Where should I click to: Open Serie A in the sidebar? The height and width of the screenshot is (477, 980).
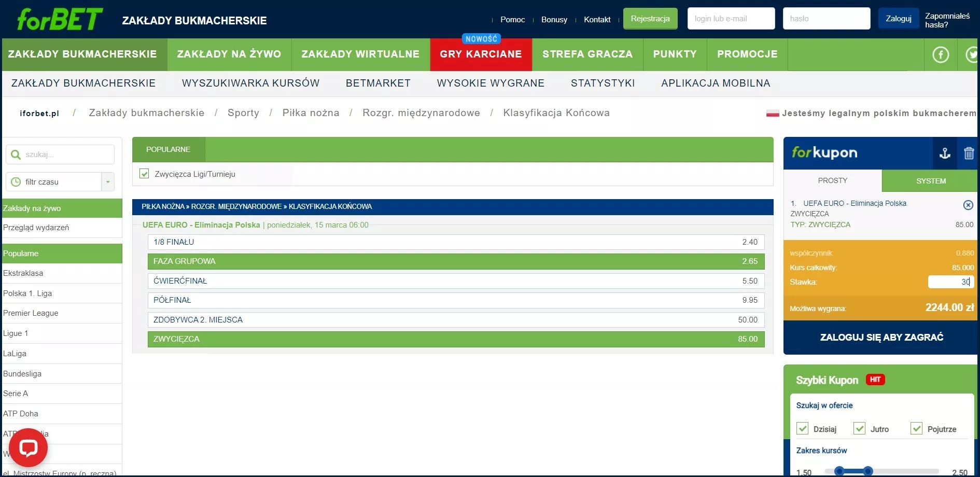point(16,394)
